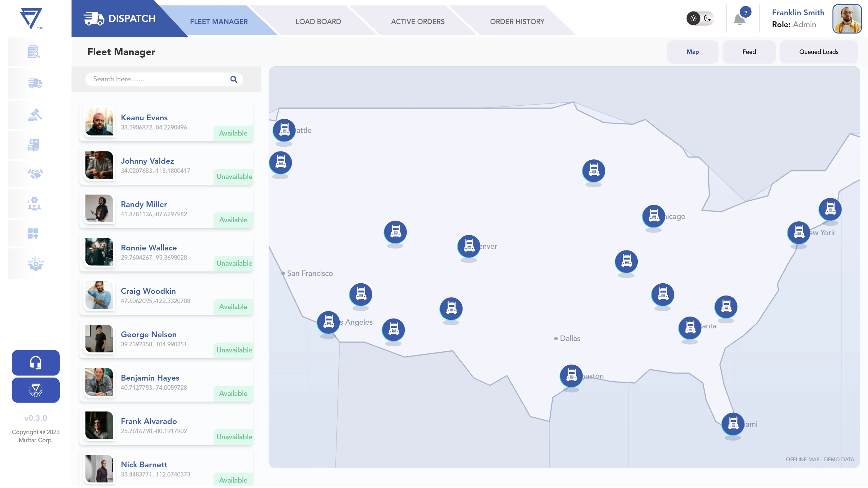Show the Map view
Screen dimensions: 868x488
coord(693,52)
